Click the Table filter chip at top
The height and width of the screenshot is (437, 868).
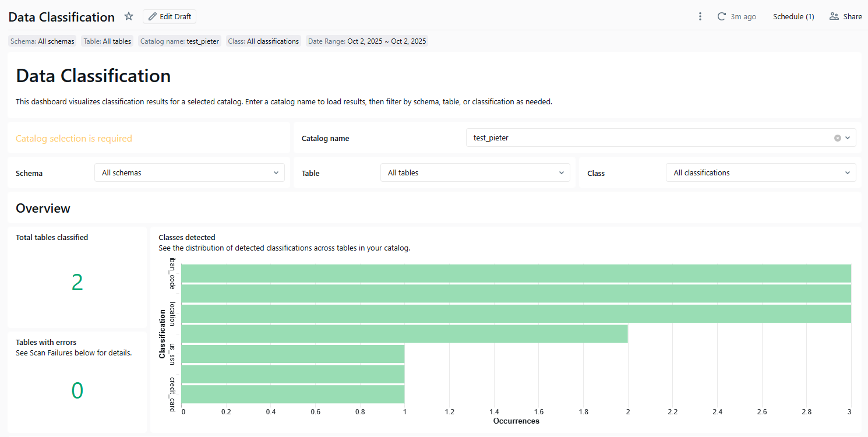(107, 41)
